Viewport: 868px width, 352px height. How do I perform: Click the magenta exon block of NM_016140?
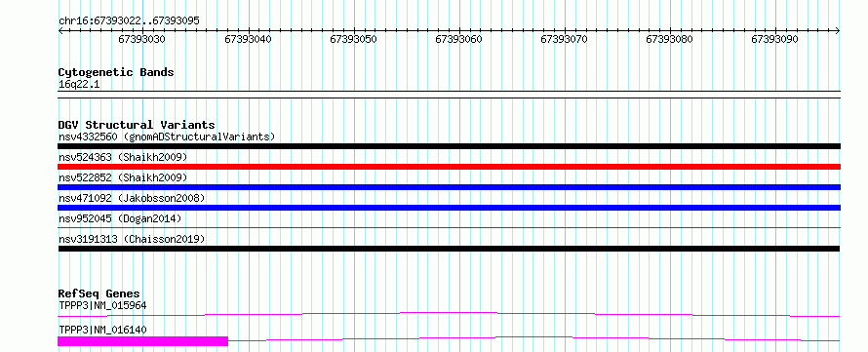pyautogui.click(x=142, y=341)
